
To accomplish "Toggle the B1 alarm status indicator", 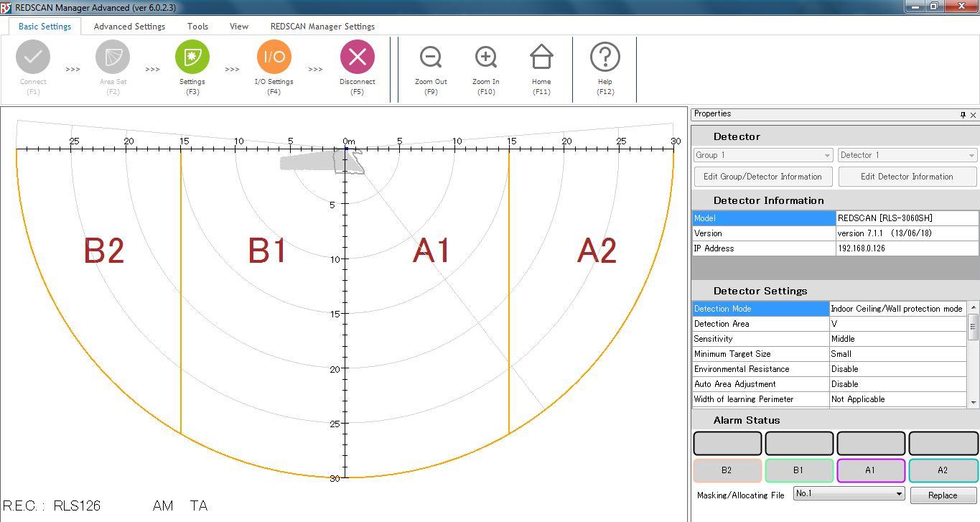I will pyautogui.click(x=798, y=470).
